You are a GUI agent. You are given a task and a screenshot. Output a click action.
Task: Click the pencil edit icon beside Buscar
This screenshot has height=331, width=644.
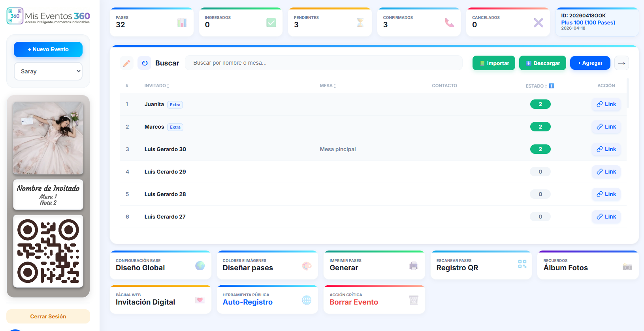click(126, 63)
